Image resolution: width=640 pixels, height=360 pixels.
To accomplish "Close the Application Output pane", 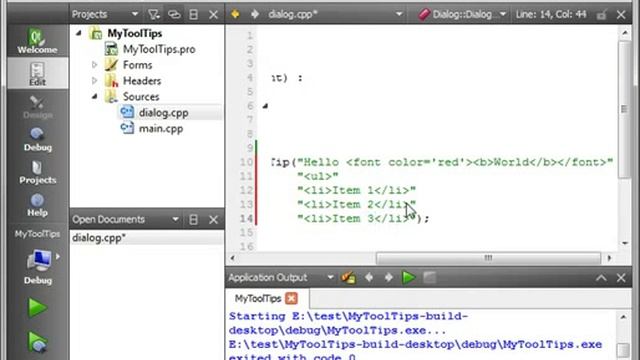I will pos(621,278).
